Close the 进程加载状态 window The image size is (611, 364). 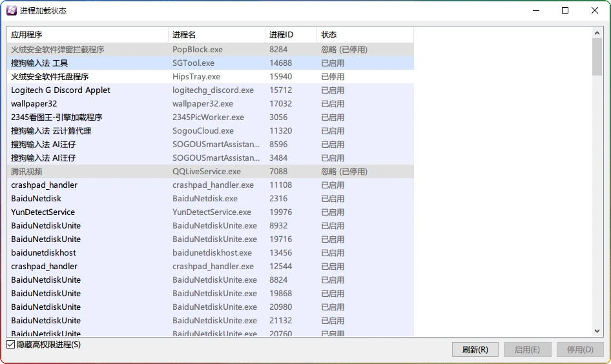[595, 10]
